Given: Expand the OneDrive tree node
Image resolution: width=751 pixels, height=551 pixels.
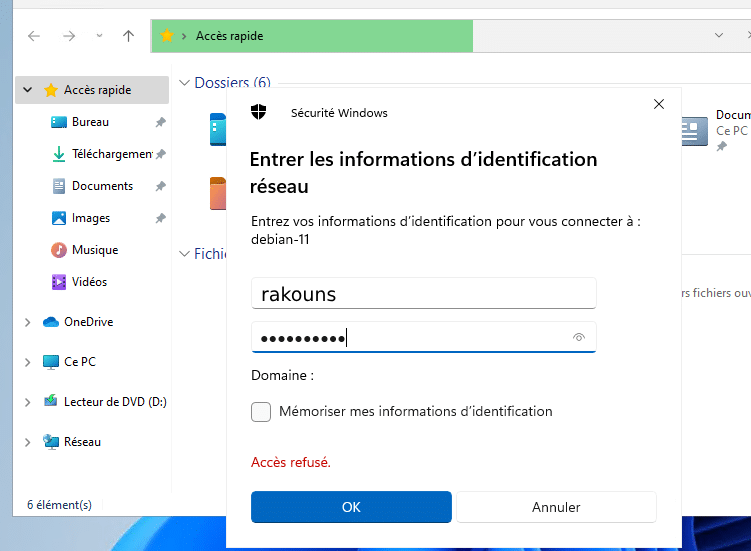Looking at the screenshot, I should (x=27, y=322).
